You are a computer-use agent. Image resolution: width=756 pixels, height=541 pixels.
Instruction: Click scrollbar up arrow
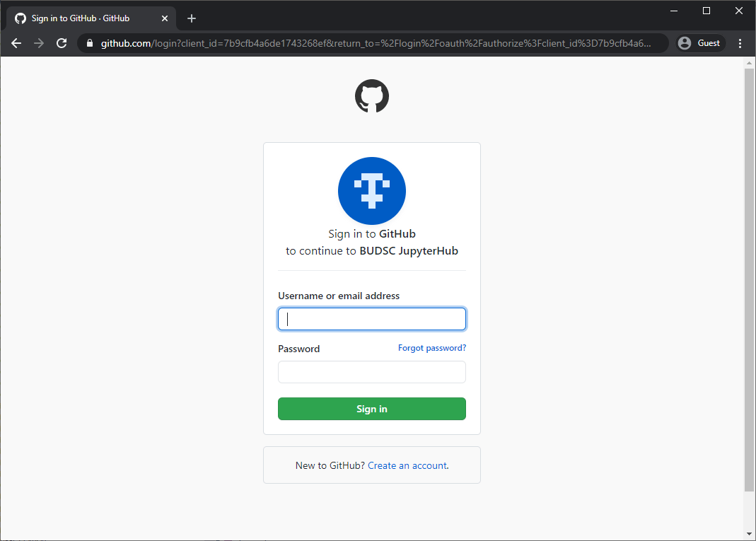pyautogui.click(x=749, y=63)
